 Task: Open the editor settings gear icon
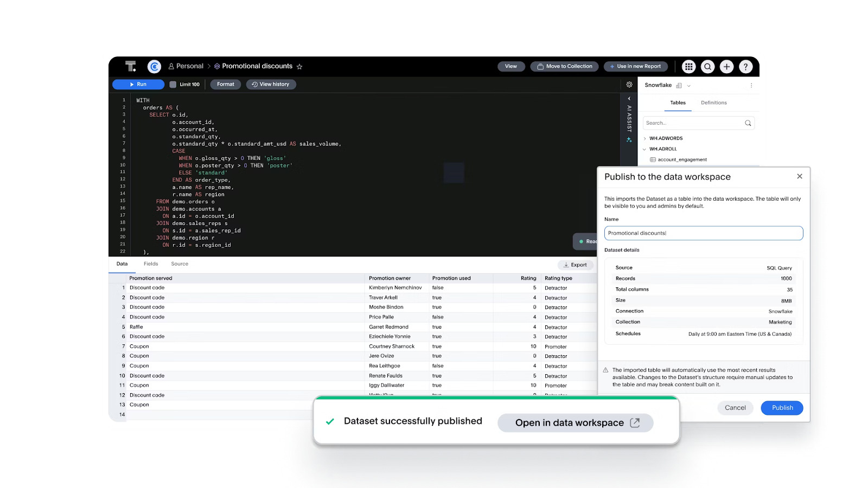[x=629, y=85]
